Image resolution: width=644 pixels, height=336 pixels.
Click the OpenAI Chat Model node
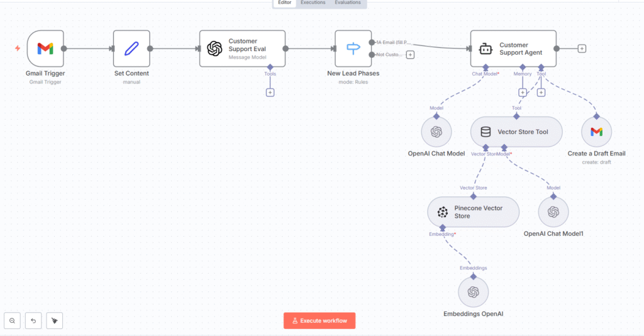coord(436,132)
